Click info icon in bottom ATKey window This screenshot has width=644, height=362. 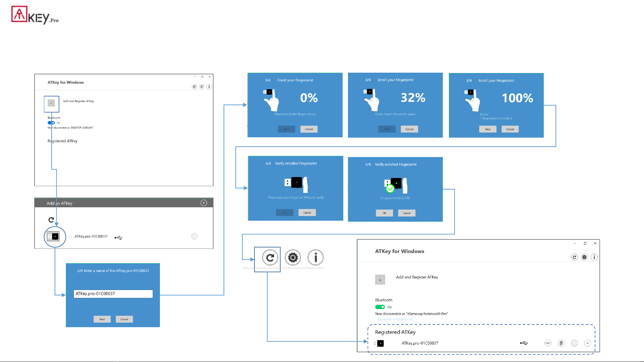click(x=594, y=257)
